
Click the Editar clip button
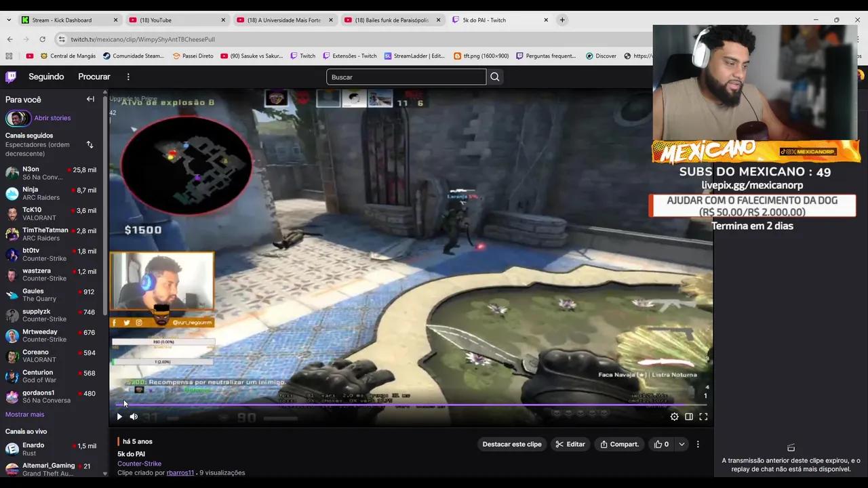pos(570,444)
